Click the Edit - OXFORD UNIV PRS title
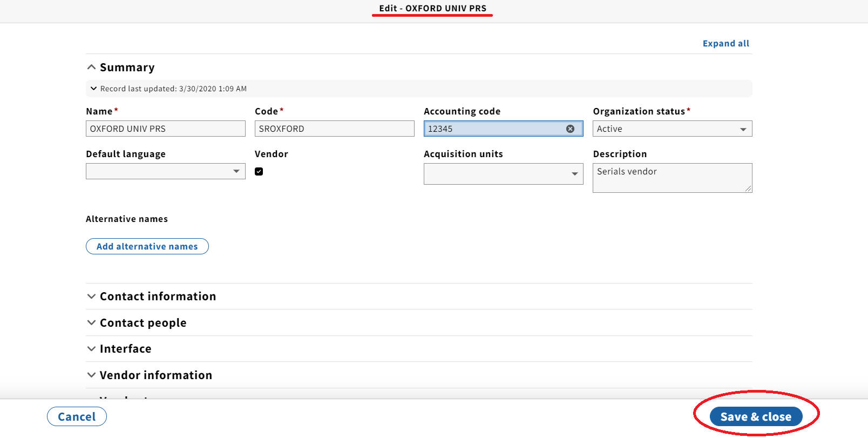Viewport: 868px width, 438px height. coord(433,8)
